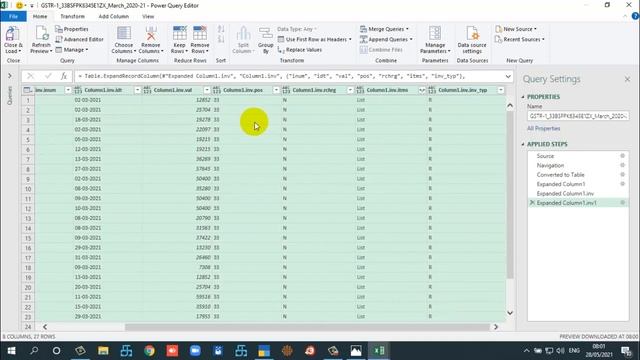640x360 pixels.
Task: Open filter dropdown for Column1.inv.rchrg
Action: click(350, 90)
